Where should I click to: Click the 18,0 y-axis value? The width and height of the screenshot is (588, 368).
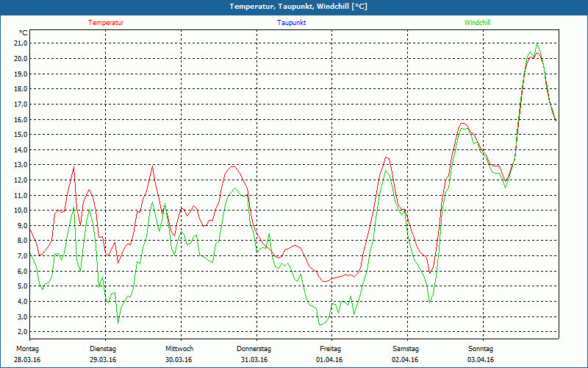pos(21,89)
